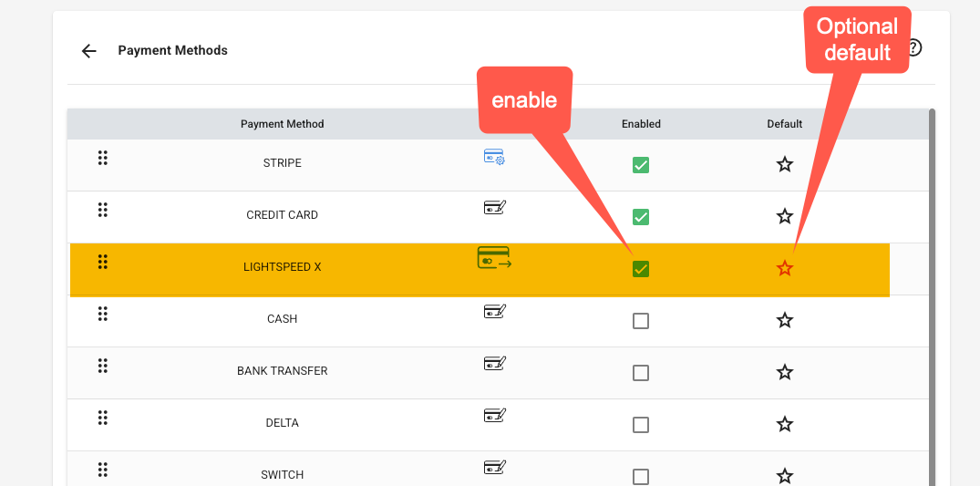Mark BANK TRANSFER as default with its star
Image resolution: width=980 pixels, height=486 pixels.
coord(785,372)
